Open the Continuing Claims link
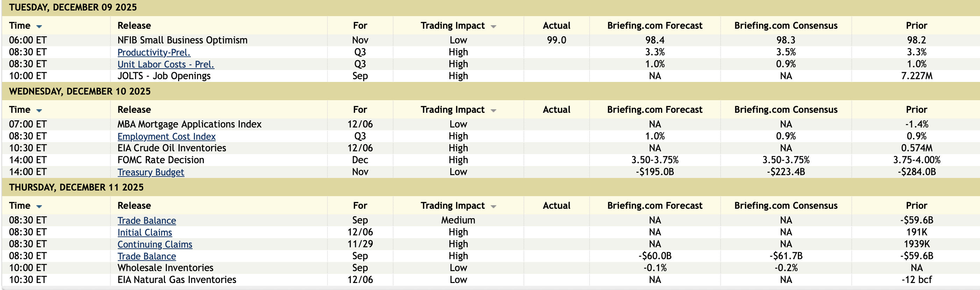 coord(155,244)
